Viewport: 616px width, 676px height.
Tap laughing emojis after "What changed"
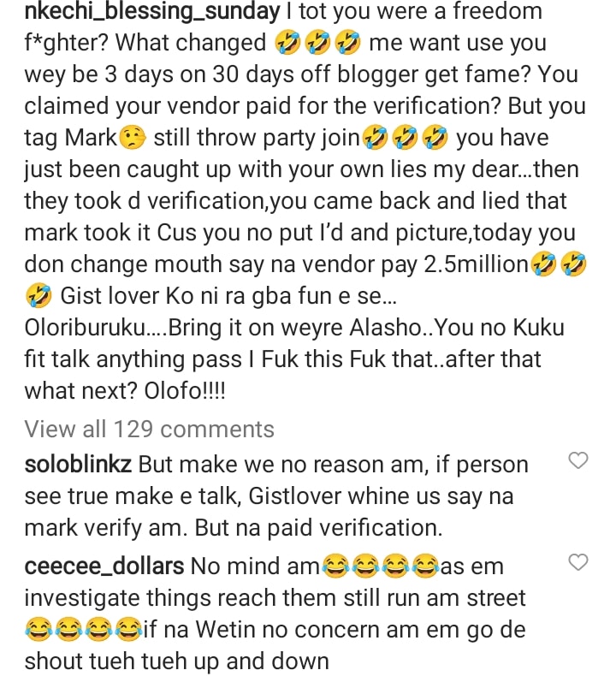pos(317,44)
